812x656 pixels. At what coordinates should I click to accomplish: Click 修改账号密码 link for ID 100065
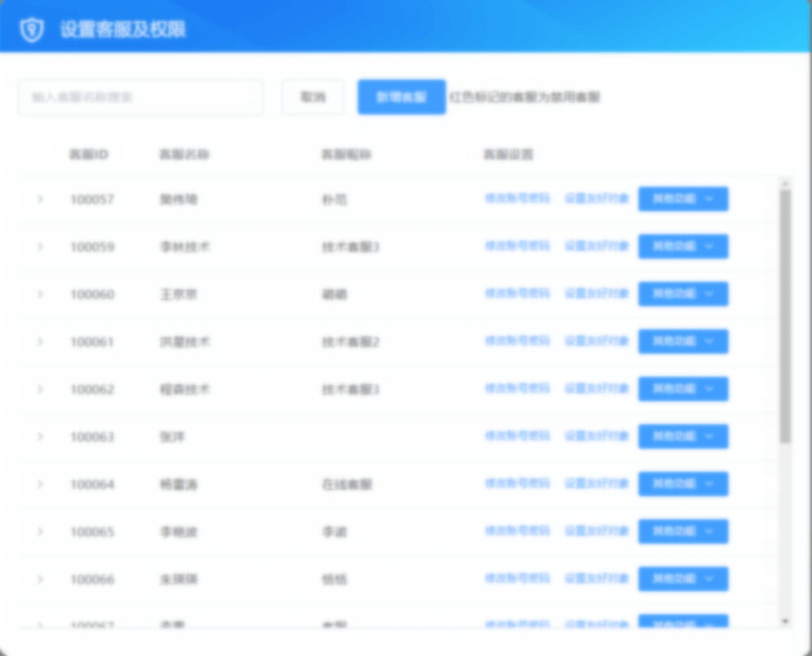pos(517,532)
